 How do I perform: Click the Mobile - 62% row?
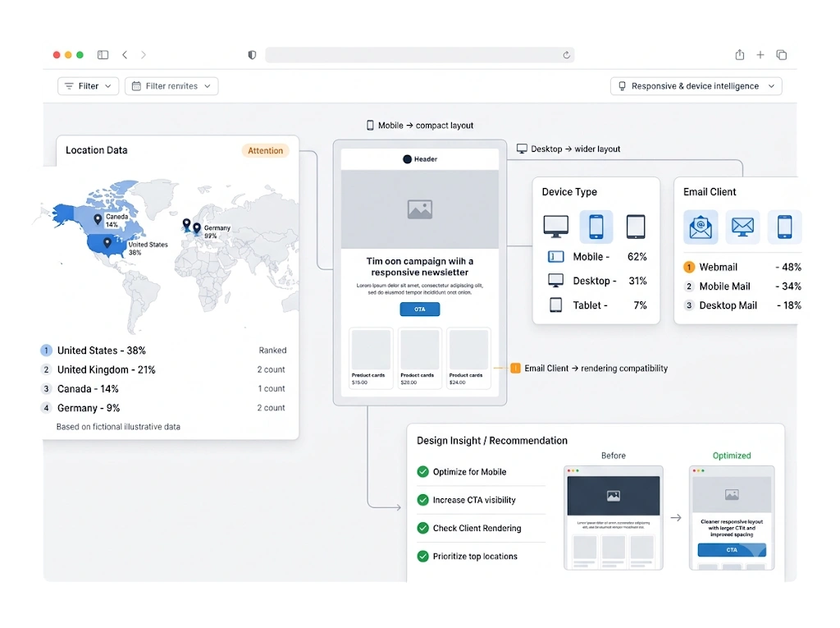pyautogui.click(x=597, y=257)
